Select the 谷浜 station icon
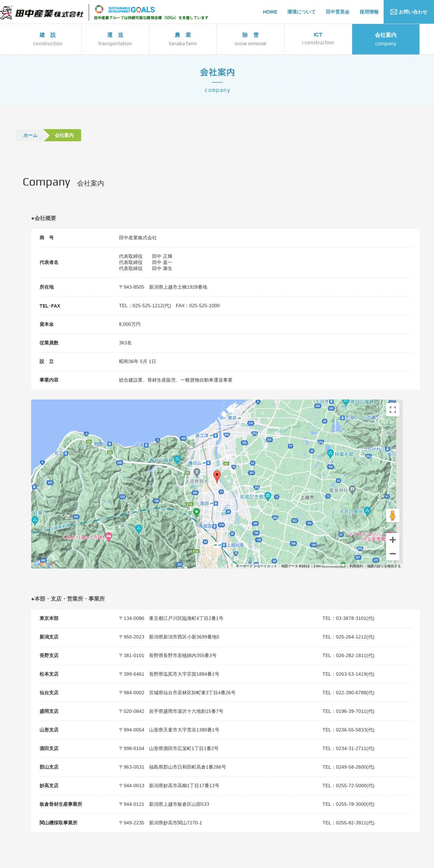The height and width of the screenshot is (868, 434). (146, 445)
